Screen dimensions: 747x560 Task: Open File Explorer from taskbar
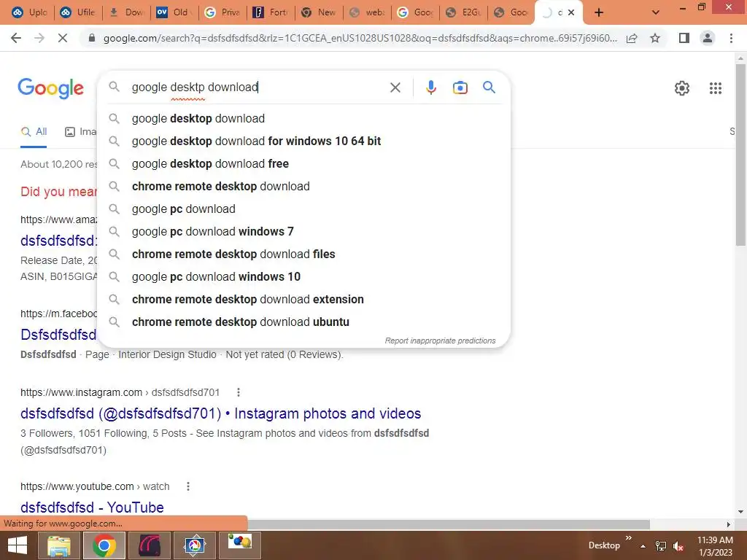(x=58, y=545)
